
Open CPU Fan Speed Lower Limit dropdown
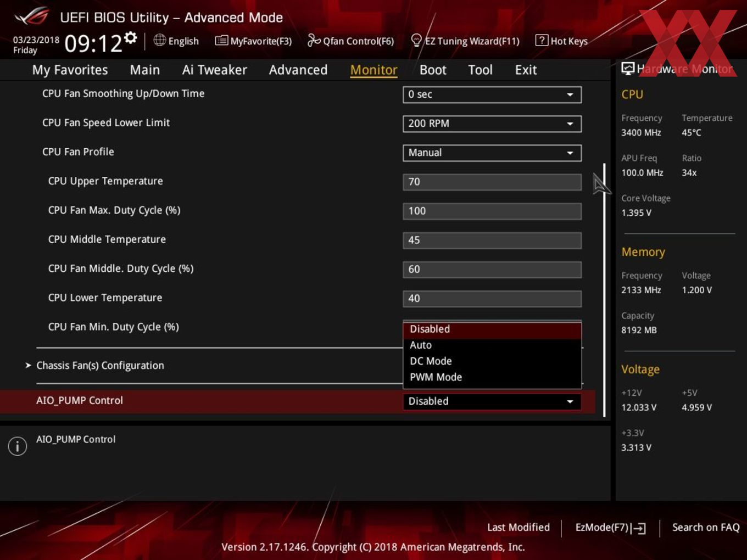492,124
